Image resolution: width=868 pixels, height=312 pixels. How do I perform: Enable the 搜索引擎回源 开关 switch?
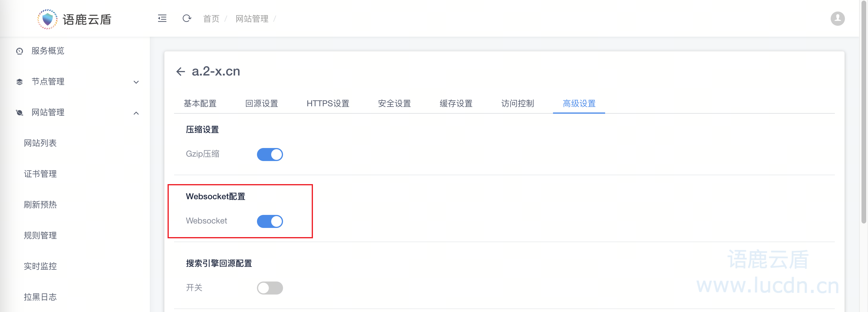point(270,288)
